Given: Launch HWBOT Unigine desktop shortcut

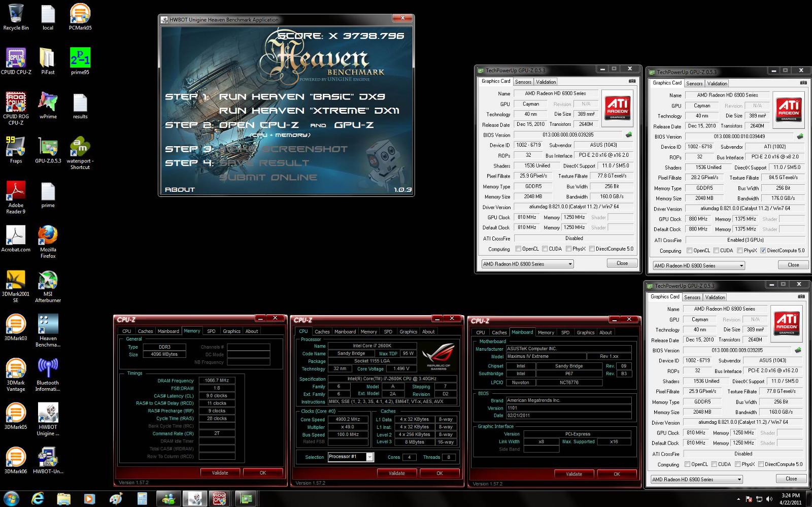Looking at the screenshot, I should (48, 419).
